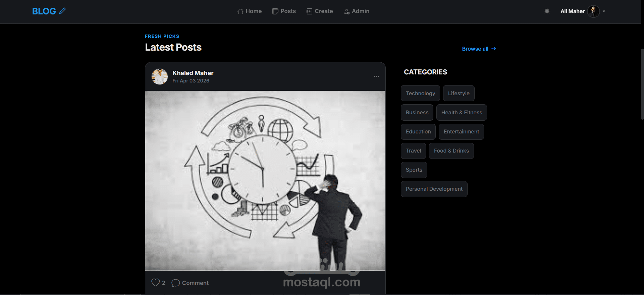Click the Latest Posts heading
The width and height of the screenshot is (644, 295).
[173, 47]
